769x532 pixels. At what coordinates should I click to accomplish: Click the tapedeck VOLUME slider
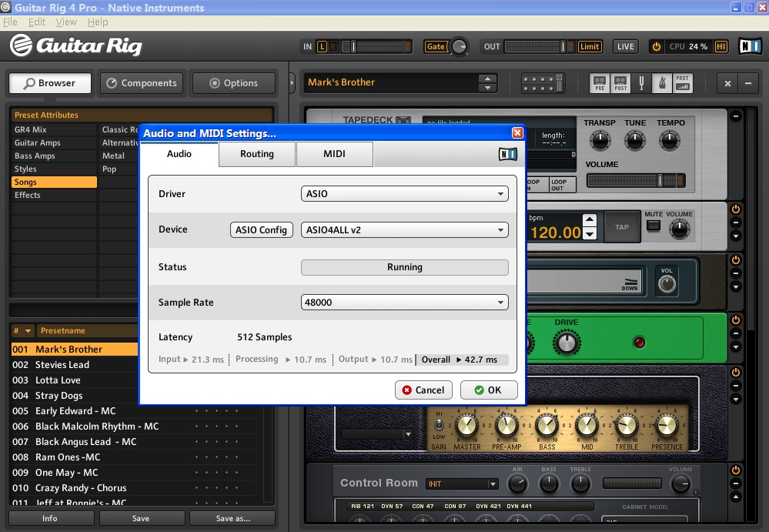(x=636, y=180)
